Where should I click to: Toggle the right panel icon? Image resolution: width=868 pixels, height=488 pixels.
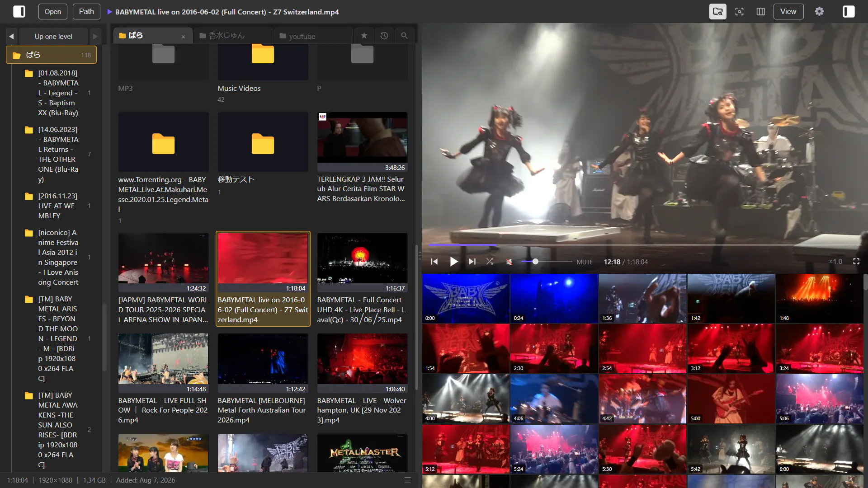point(849,11)
